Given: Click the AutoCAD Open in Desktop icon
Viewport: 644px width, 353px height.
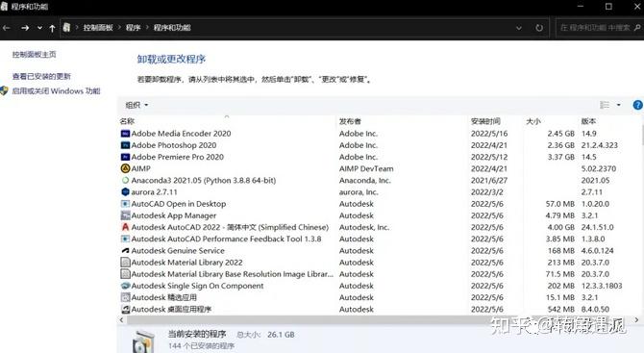Looking at the screenshot, I should [125, 204].
